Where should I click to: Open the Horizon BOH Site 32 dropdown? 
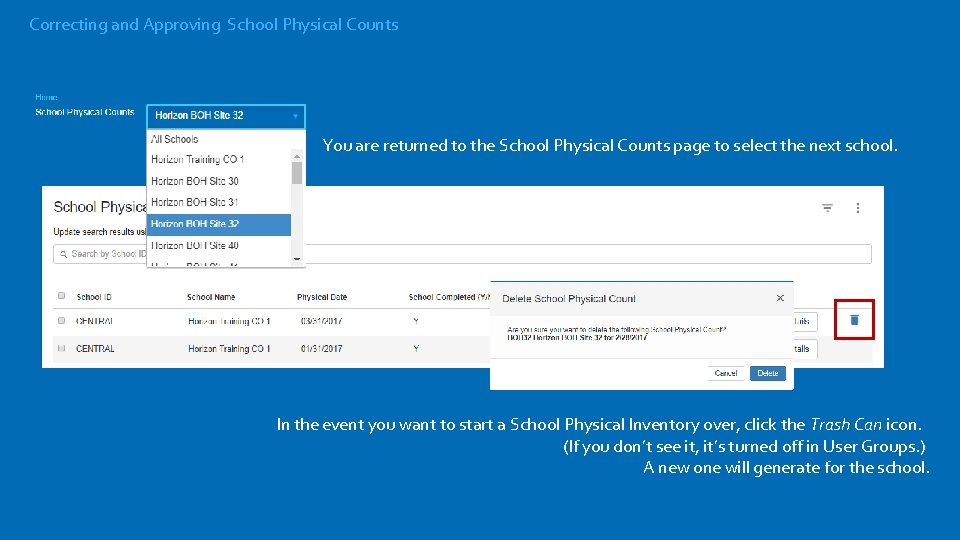(x=225, y=116)
